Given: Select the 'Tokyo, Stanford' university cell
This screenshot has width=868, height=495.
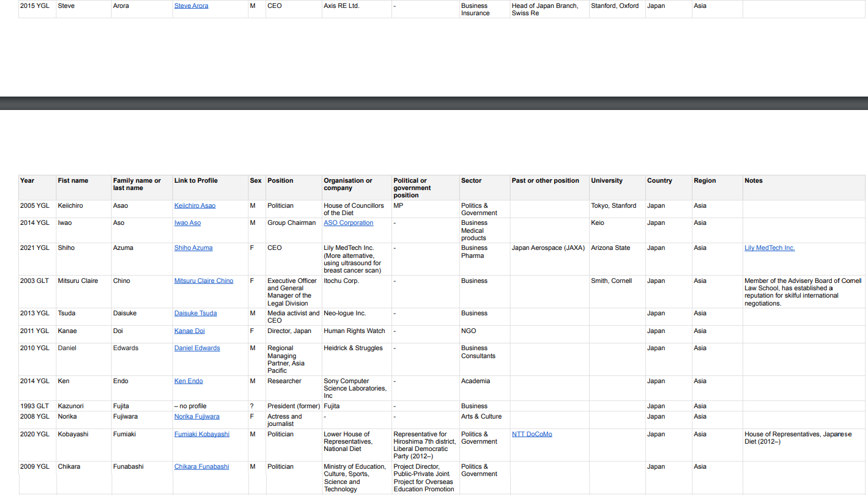Looking at the screenshot, I should click(617, 209).
